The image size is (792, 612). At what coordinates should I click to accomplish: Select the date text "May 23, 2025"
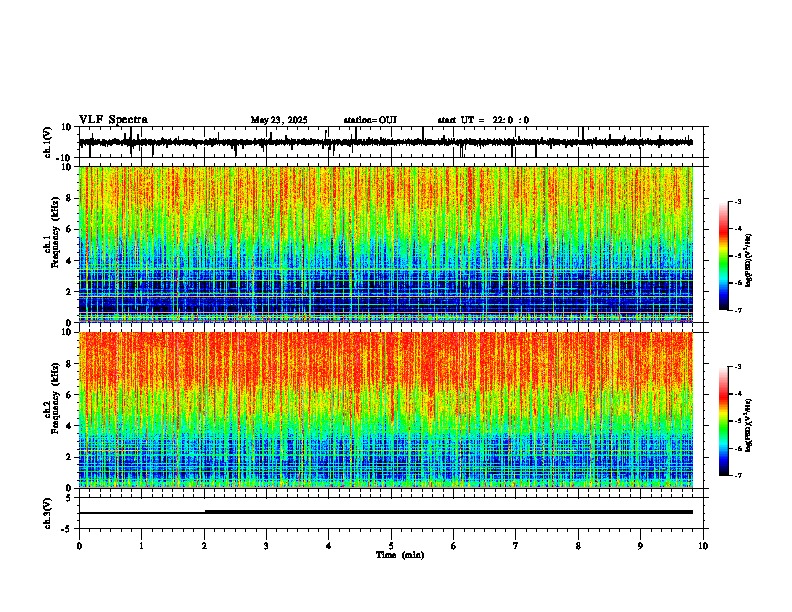coord(279,120)
